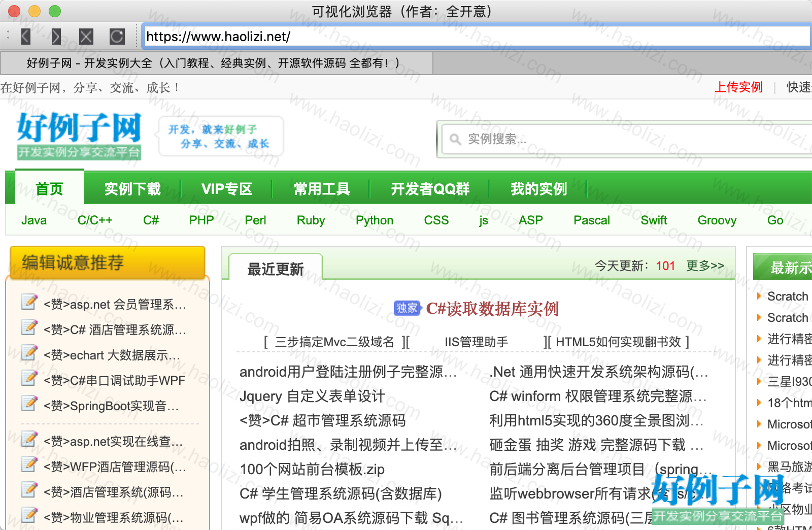The image size is (812, 530).
Task: Open the Ruby category link
Action: [311, 220]
